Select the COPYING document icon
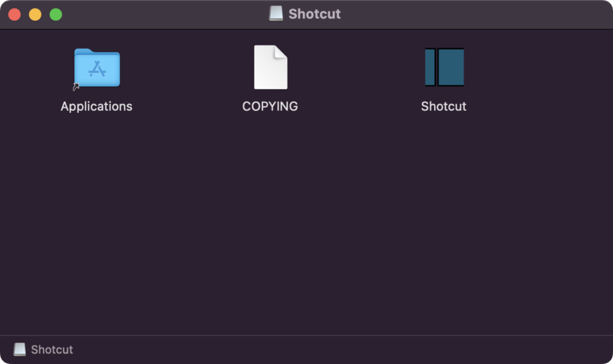The width and height of the screenshot is (613, 364). click(270, 67)
